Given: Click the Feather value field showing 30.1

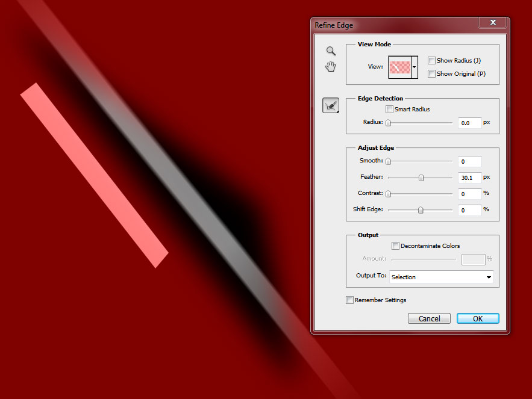Looking at the screenshot, I should [469, 178].
